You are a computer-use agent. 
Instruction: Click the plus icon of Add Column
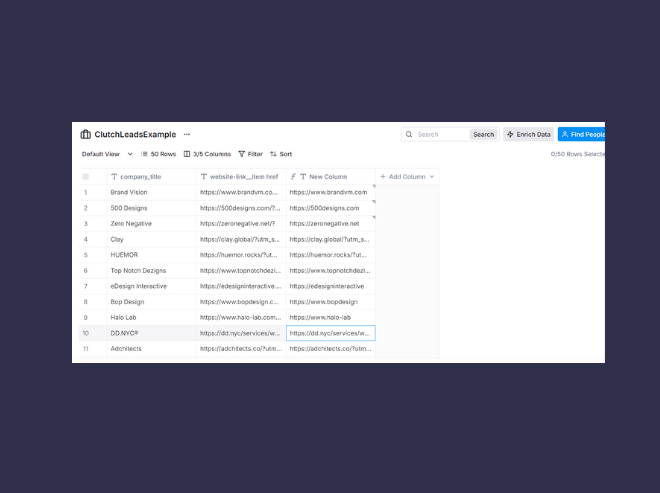coord(383,177)
